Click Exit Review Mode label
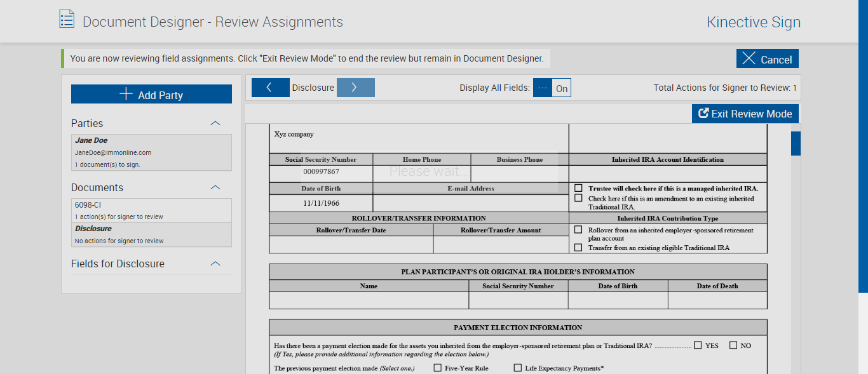This screenshot has height=374, width=868. [x=752, y=114]
